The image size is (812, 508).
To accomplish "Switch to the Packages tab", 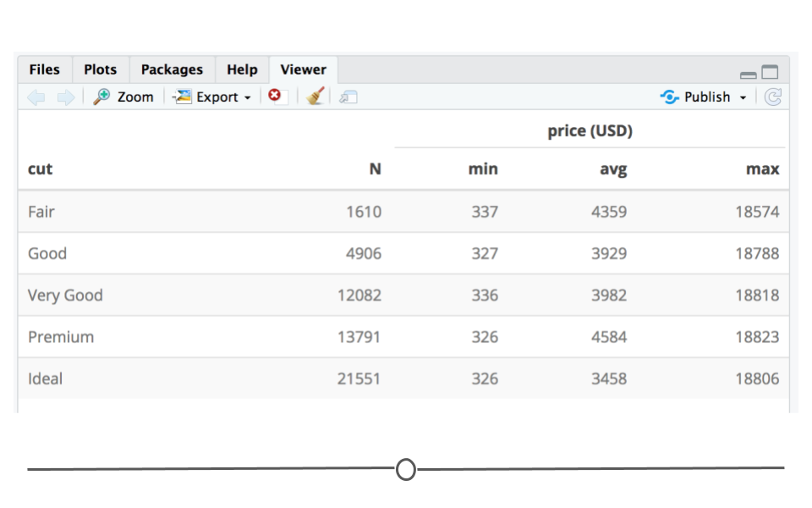I will point(172,69).
